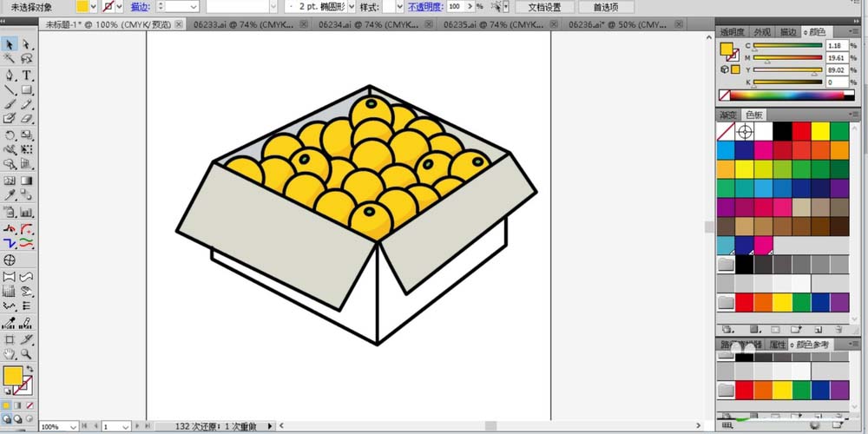Image resolution: width=868 pixels, height=434 pixels.
Task: Click the C value input field
Action: point(837,45)
